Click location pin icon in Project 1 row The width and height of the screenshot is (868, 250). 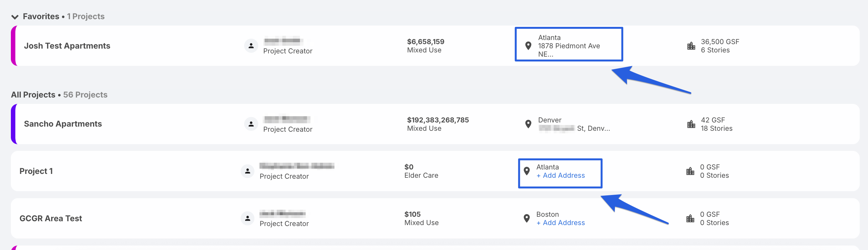tap(526, 171)
